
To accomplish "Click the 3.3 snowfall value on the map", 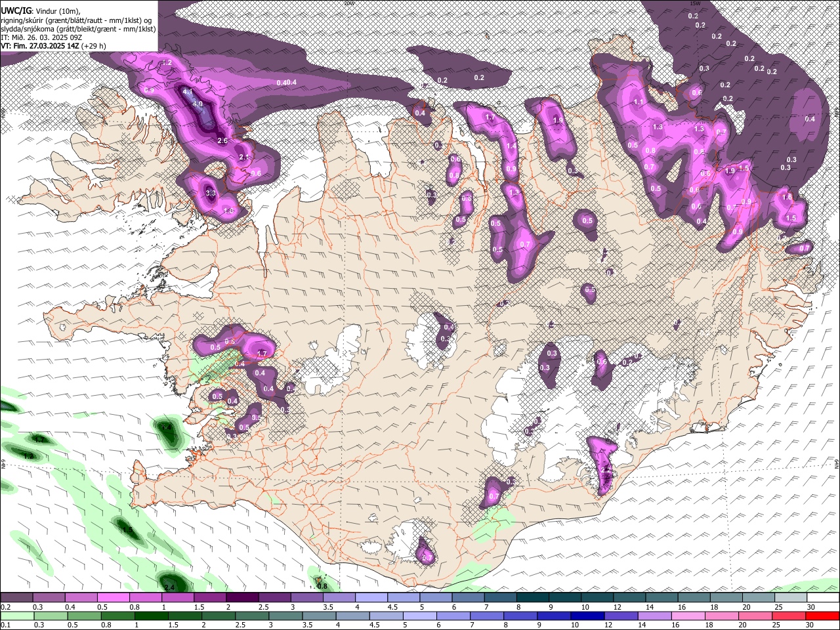I will click(211, 194).
